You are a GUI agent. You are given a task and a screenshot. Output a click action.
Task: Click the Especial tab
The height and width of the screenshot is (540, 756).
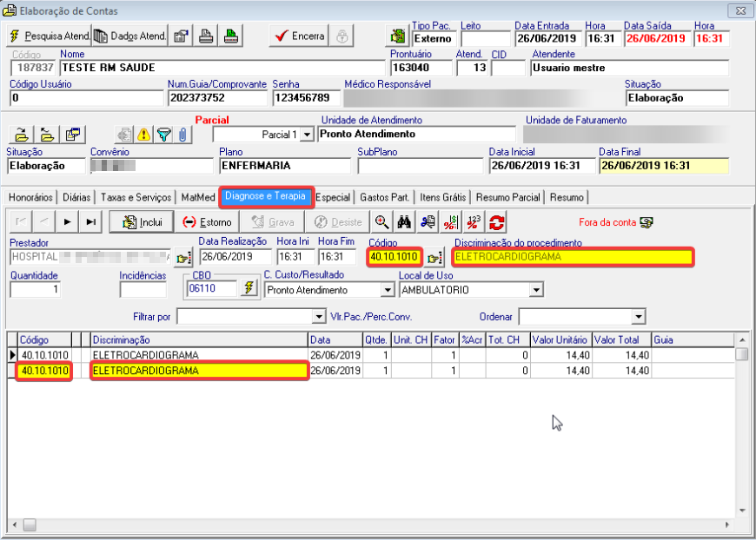pos(333,197)
